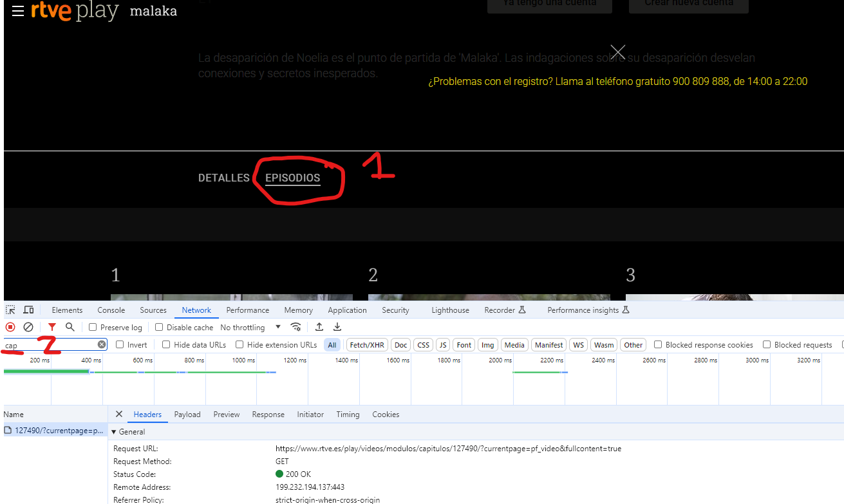Filter requests by JS

click(443, 345)
